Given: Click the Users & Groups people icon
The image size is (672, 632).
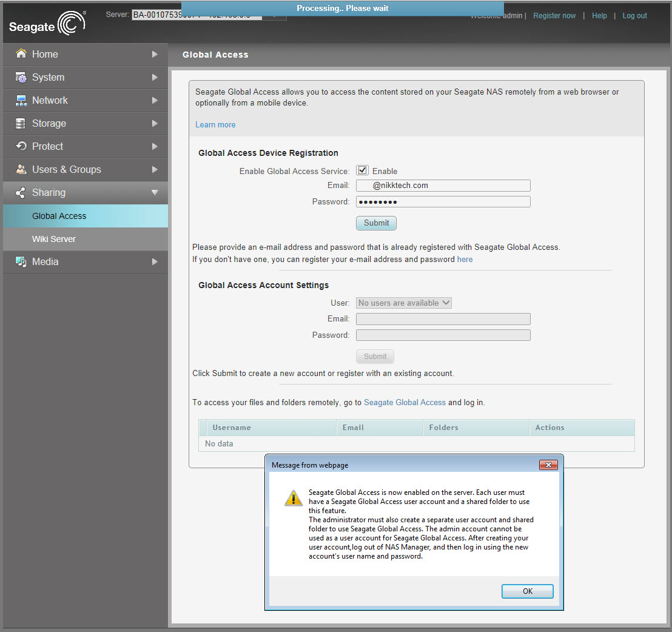Looking at the screenshot, I should 21,169.
